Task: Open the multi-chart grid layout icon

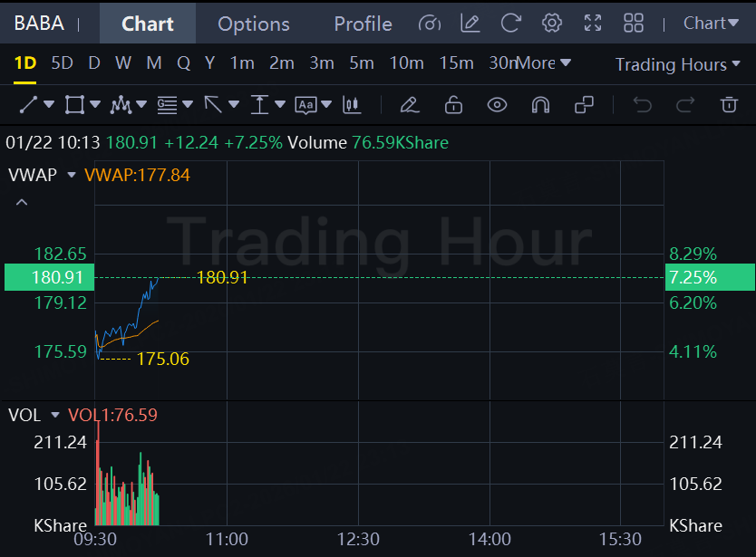Action: [634, 24]
